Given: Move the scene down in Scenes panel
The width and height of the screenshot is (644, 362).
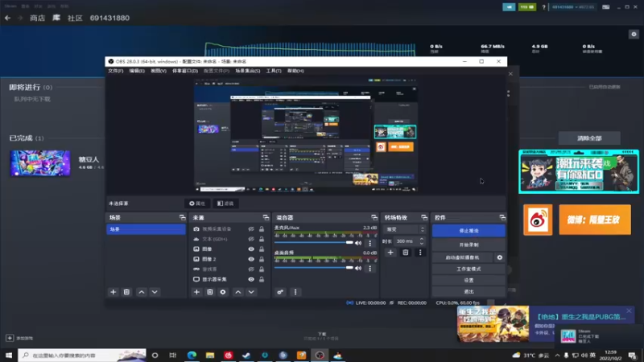Looking at the screenshot, I should click(x=155, y=292).
